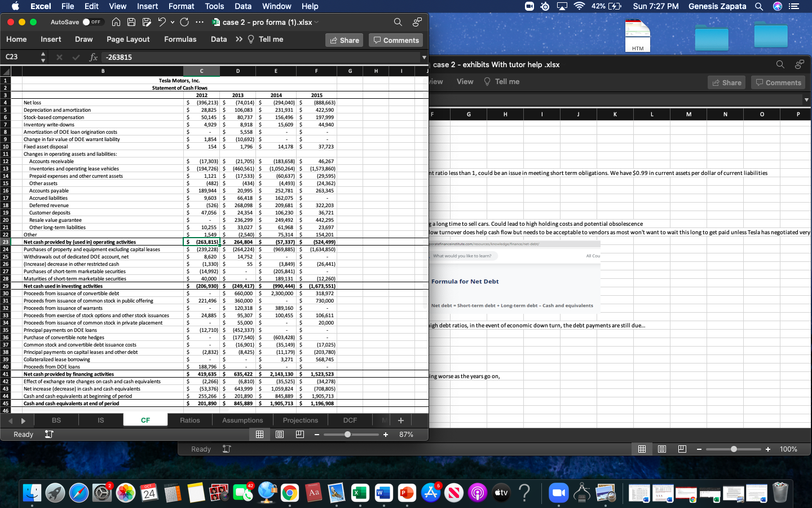Image resolution: width=812 pixels, height=508 pixels.
Task: Switch to Normal view in the status bar
Action: click(x=259, y=434)
